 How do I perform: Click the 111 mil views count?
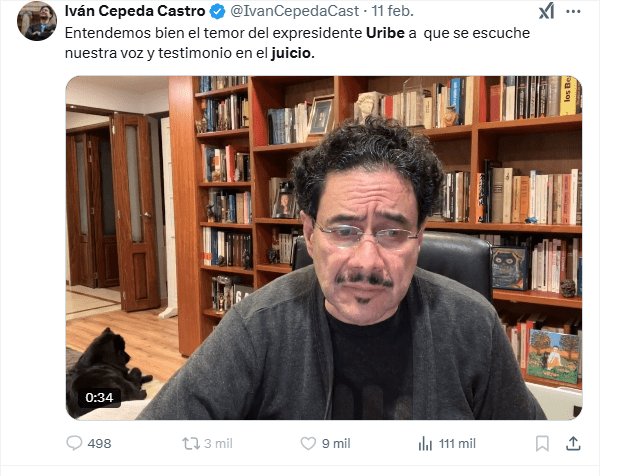[457, 444]
